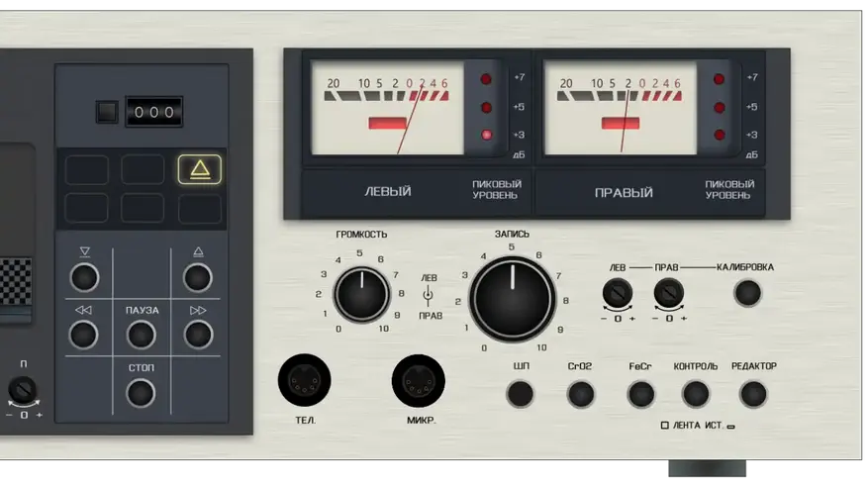The width and height of the screenshot is (868, 488).
Task: Click the ПРАВ calibration trimmer screw
Action: pos(669,292)
